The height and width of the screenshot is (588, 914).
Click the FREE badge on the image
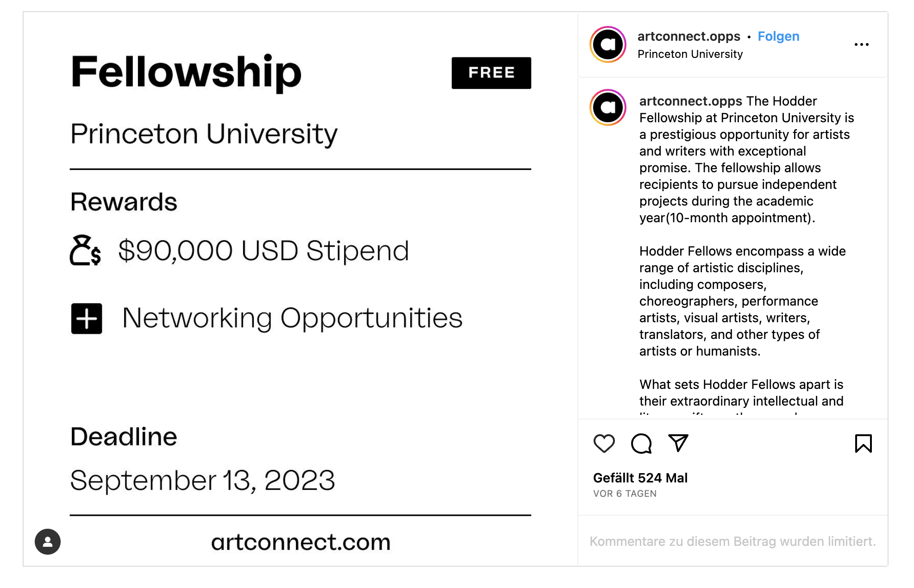click(491, 73)
